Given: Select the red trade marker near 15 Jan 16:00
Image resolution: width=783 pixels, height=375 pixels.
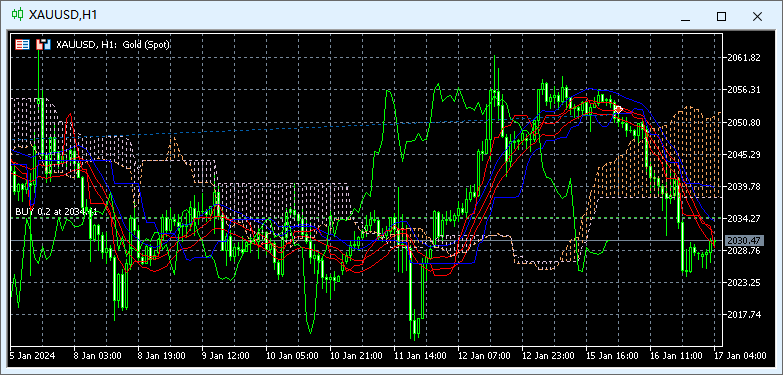Looking at the screenshot, I should pos(618,109).
